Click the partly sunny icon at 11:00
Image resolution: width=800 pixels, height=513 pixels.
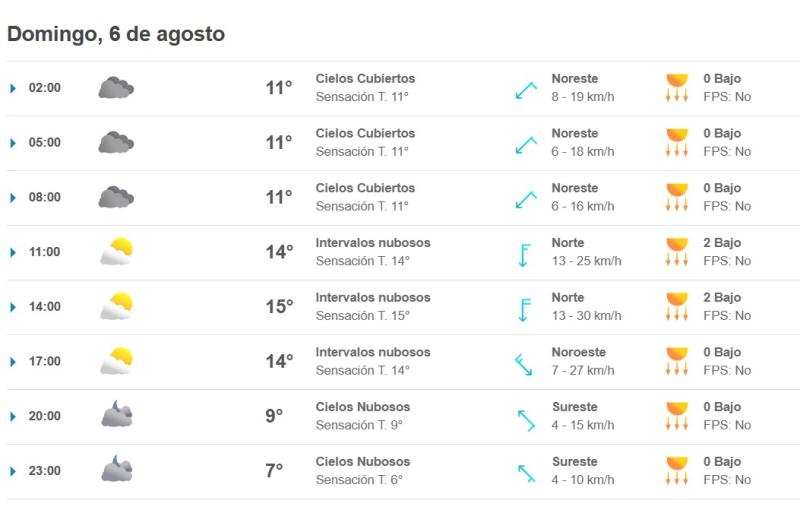pyautogui.click(x=116, y=252)
